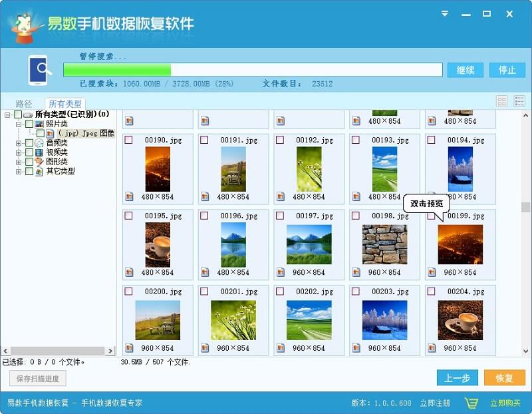Click the 恢复 recover button
Image resolution: width=532 pixels, height=414 pixels.
tap(506, 377)
